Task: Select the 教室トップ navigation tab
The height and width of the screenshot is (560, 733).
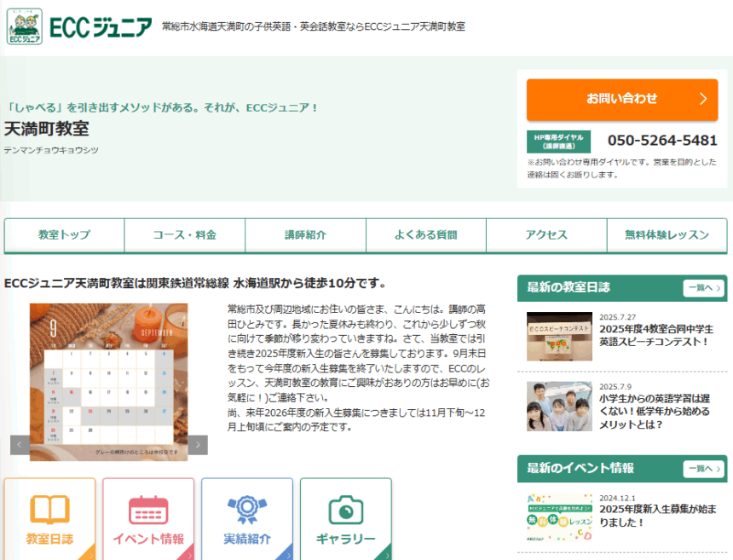Action: click(x=64, y=235)
